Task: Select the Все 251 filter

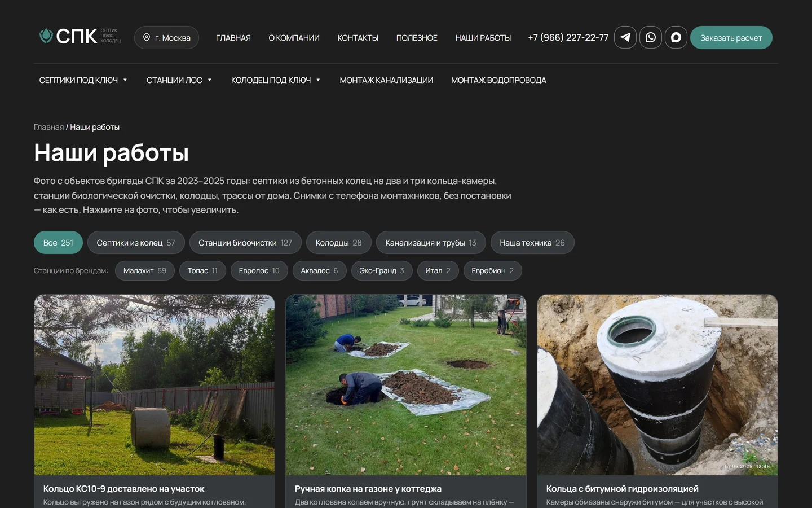Action: (58, 243)
